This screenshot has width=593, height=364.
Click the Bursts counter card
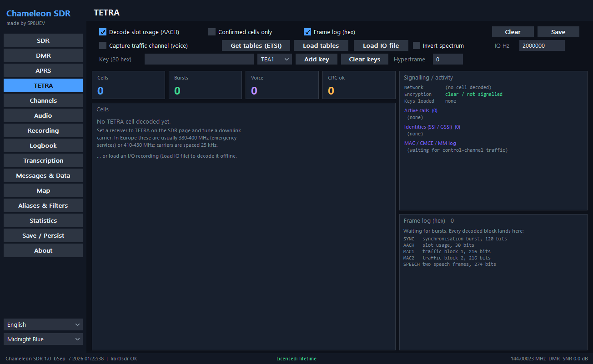click(x=205, y=85)
